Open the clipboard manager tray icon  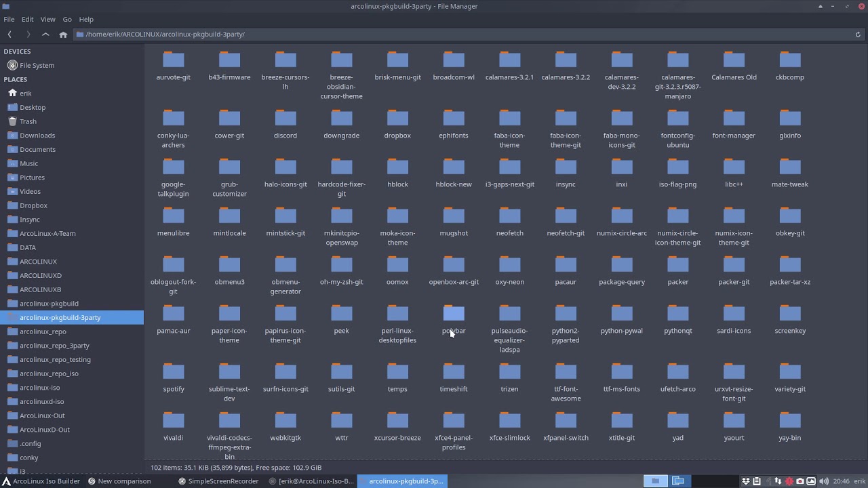pyautogui.click(x=757, y=481)
